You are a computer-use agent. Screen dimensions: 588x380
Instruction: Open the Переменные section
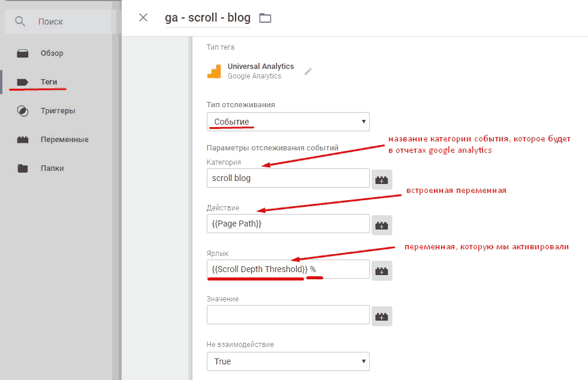65,140
